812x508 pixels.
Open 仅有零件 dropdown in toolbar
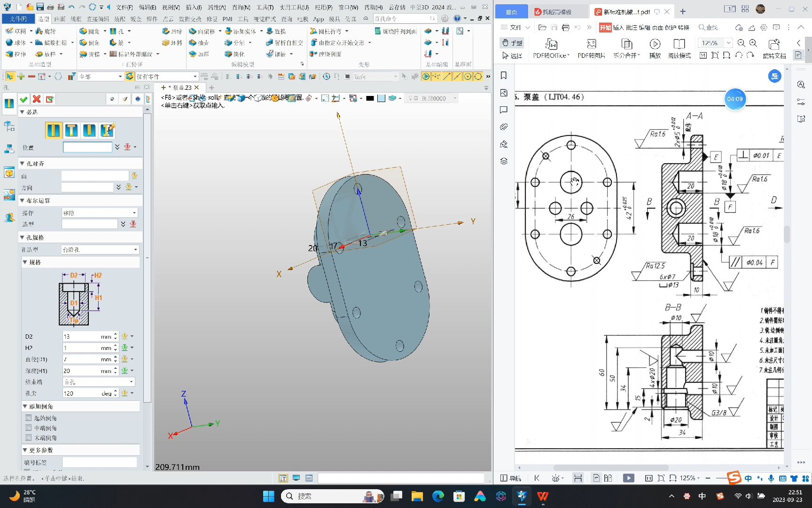167,76
